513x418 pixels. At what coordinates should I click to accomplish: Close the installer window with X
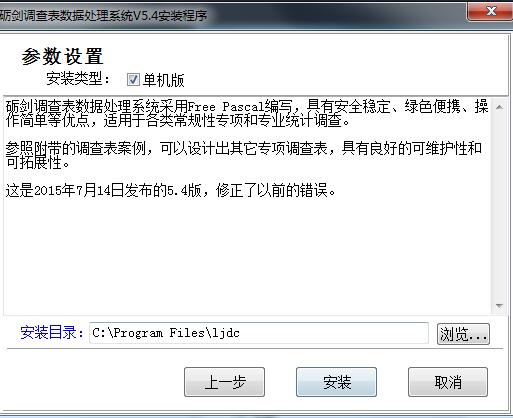(x=491, y=11)
